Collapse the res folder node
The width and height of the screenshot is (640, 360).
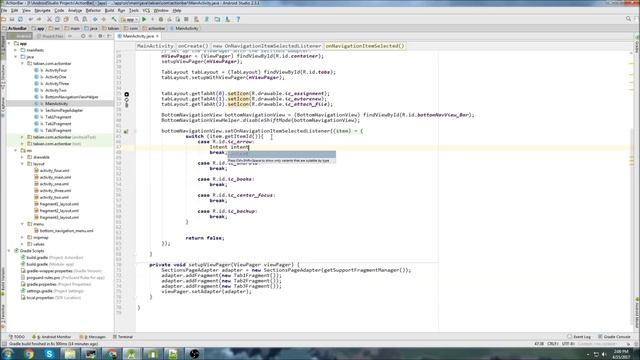coord(16,151)
